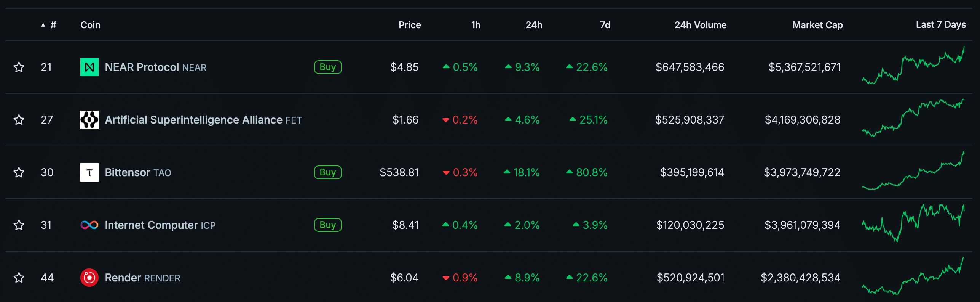This screenshot has width=980, height=302.
Task: Add Render to favorites via its star
Action: (19, 278)
